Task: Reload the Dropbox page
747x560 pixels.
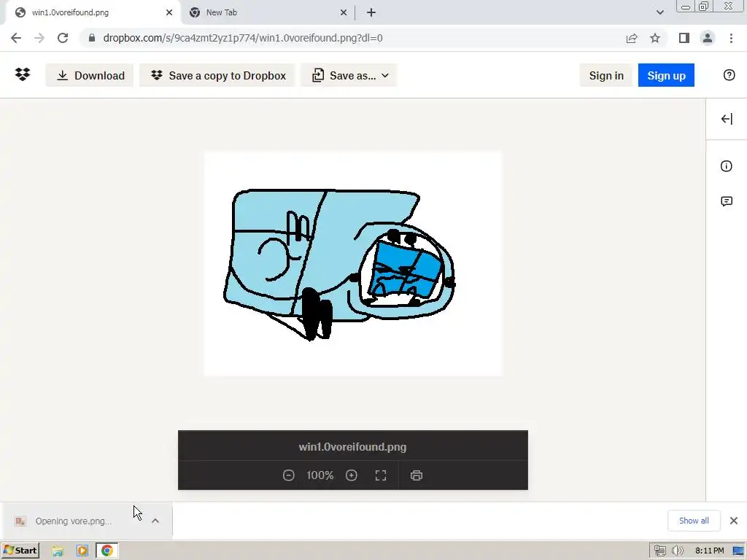Action: click(63, 38)
